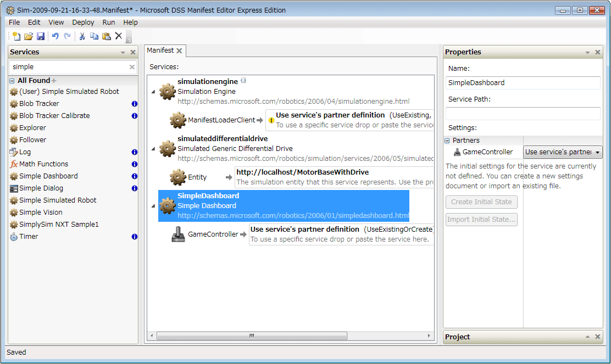Screen dimensions: 611x364
Task: Click the info icon beside Simple Dashboard
Action: point(135,176)
